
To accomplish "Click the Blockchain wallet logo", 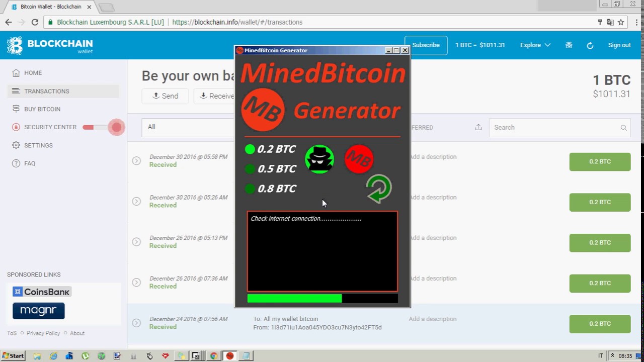I will pos(50,45).
